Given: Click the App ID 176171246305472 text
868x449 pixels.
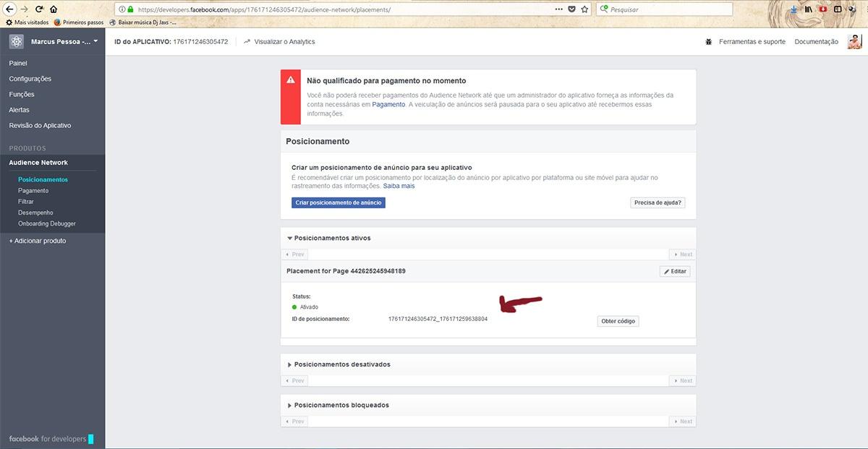Looking at the screenshot, I should 200,42.
